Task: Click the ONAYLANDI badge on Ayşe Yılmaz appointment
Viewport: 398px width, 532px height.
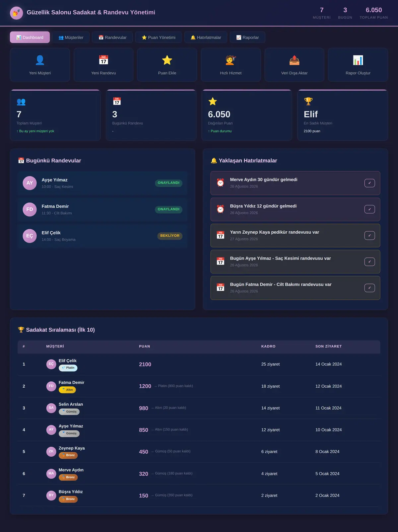Action: (x=168, y=183)
